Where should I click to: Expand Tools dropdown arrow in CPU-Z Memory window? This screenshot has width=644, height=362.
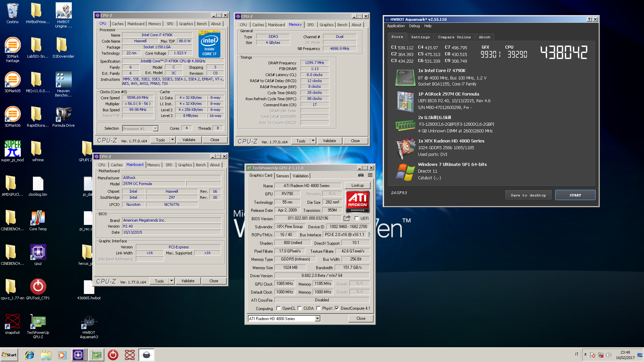[313, 141]
